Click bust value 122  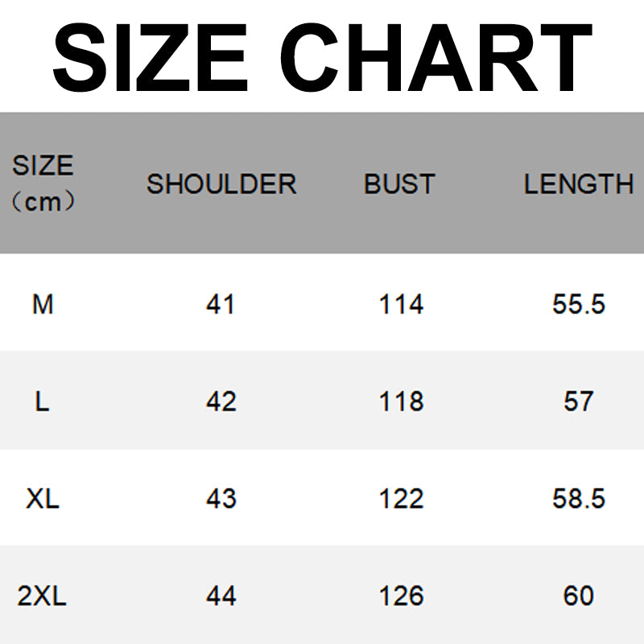click(x=401, y=499)
